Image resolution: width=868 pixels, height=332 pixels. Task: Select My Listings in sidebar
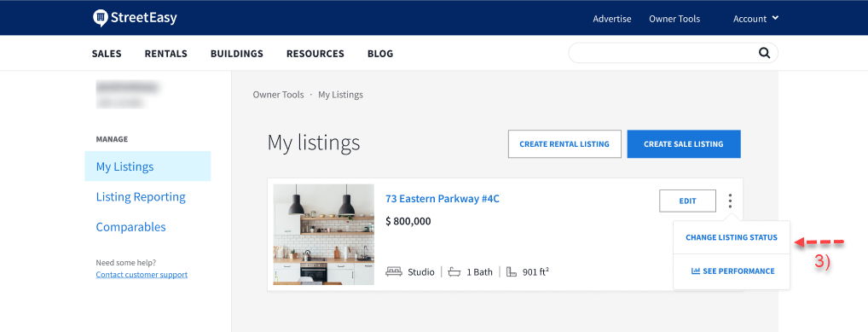pos(148,166)
